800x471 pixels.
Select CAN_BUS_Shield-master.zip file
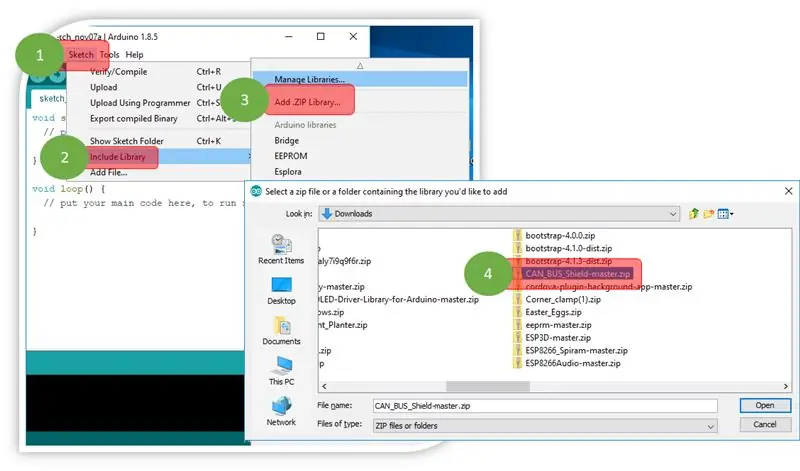point(578,274)
